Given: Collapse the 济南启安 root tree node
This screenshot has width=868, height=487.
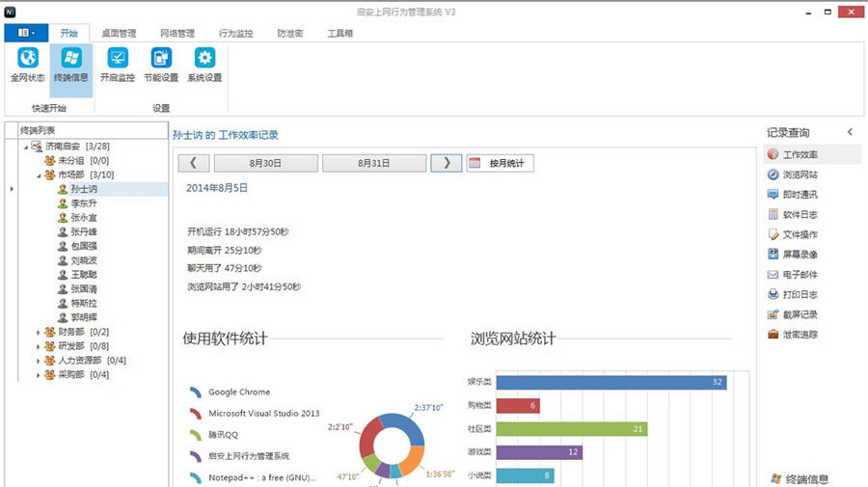Looking at the screenshot, I should click(x=25, y=147).
